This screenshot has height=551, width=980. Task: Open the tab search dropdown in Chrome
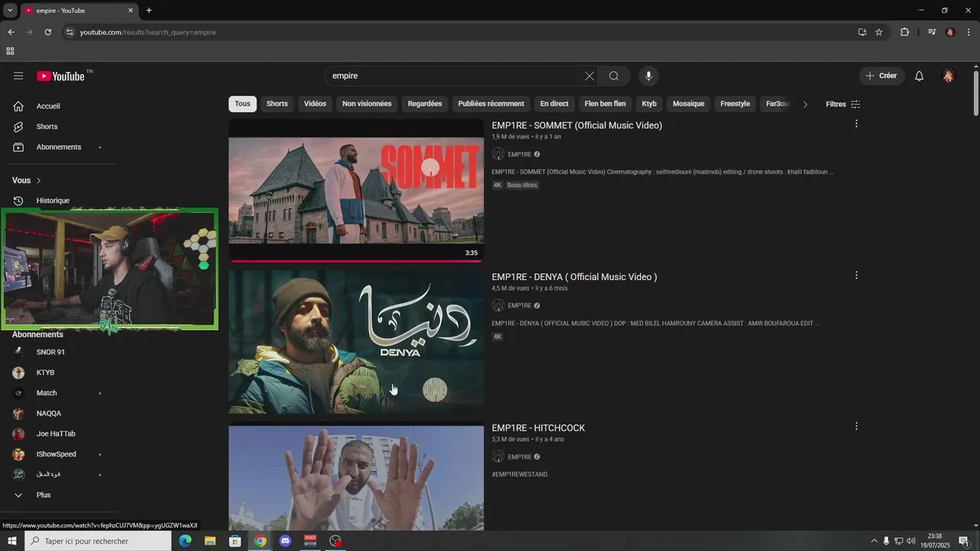click(10, 11)
